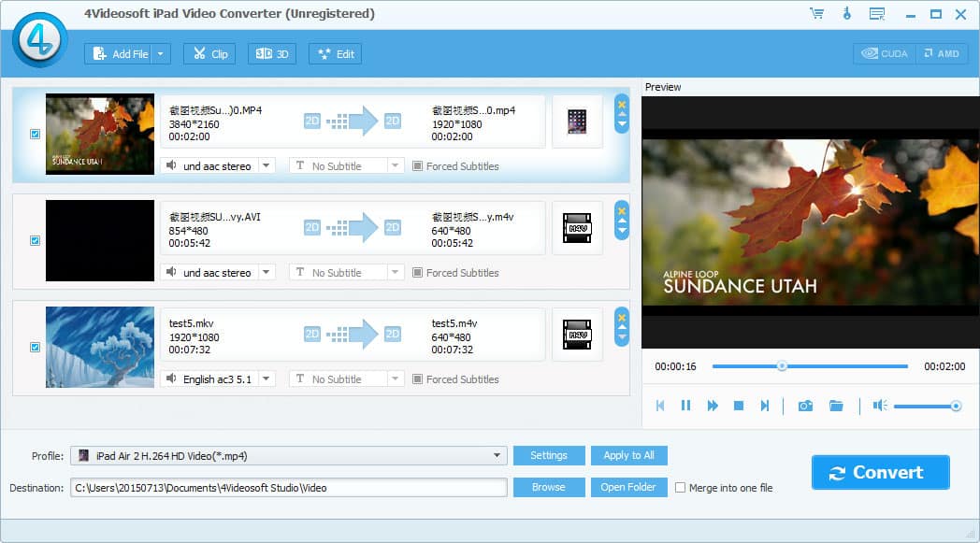This screenshot has height=543, width=980.
Task: Open the 3D settings
Action: pos(272,53)
